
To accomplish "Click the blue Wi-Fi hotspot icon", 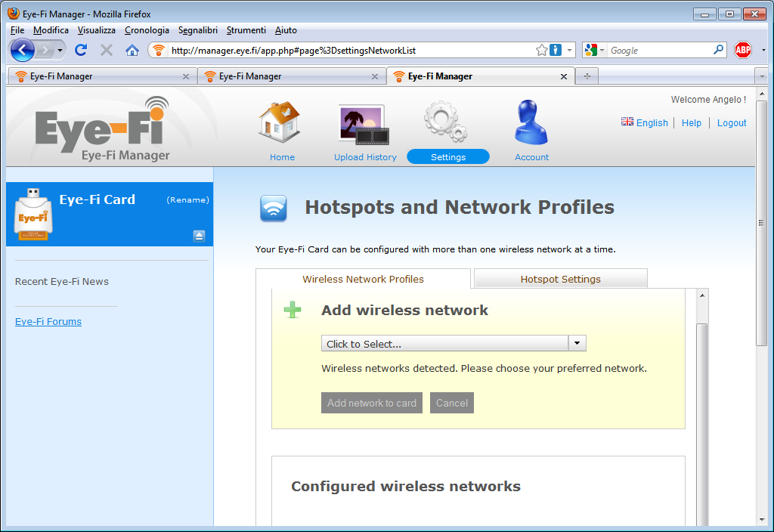I will click(274, 209).
